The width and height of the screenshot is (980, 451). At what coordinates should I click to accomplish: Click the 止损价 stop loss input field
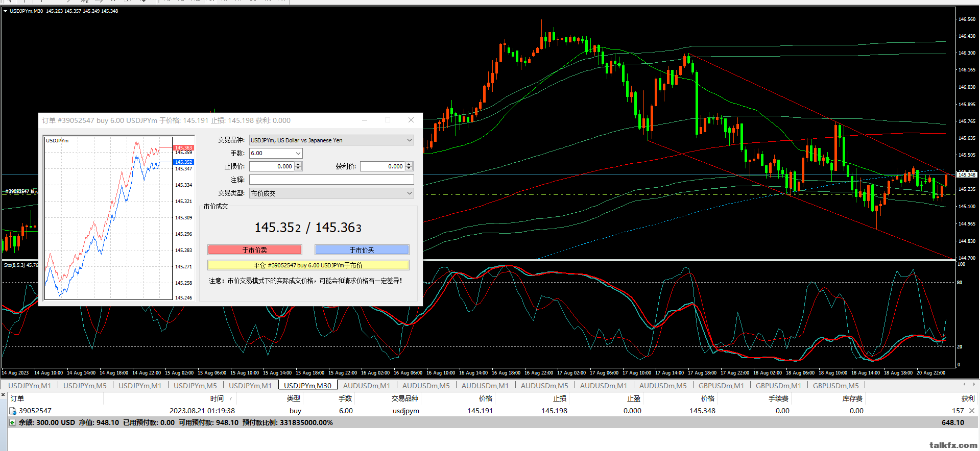pyautogui.click(x=272, y=166)
